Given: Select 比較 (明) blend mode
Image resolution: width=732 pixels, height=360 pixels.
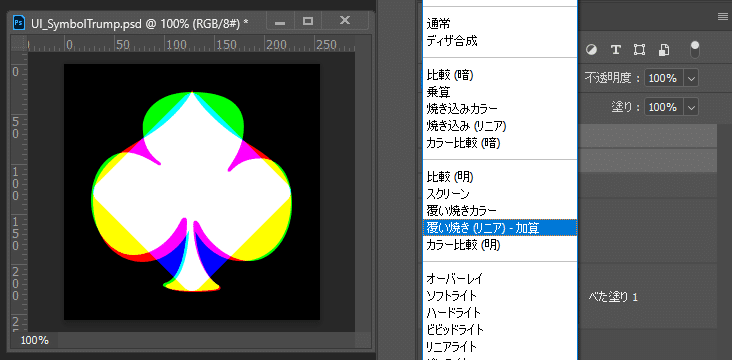Looking at the screenshot, I should (x=500, y=177).
